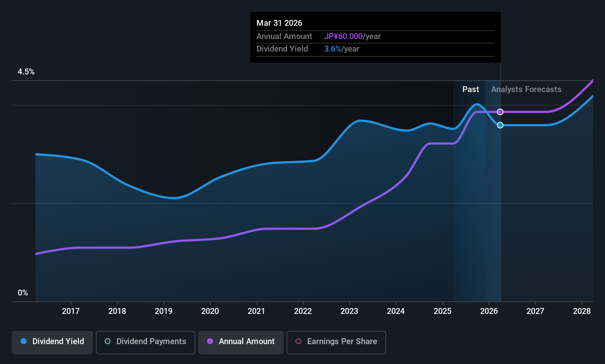Click the JP¥60.000/year value in tooltip

352,36
